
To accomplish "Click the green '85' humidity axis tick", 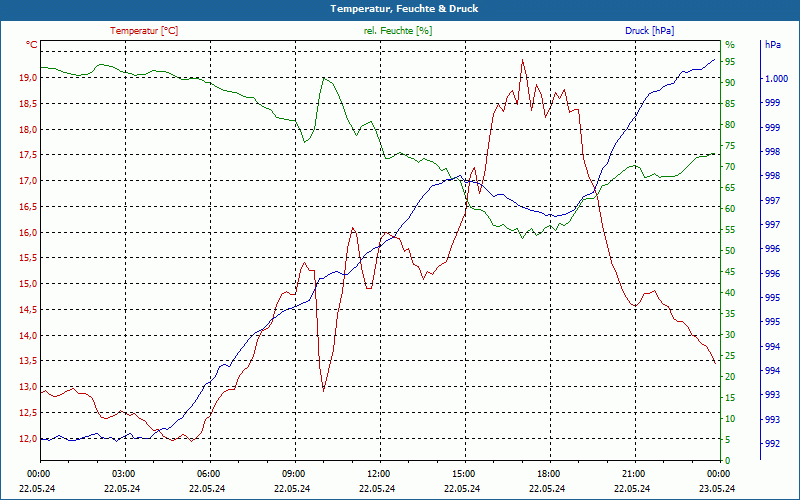I will coord(730,104).
